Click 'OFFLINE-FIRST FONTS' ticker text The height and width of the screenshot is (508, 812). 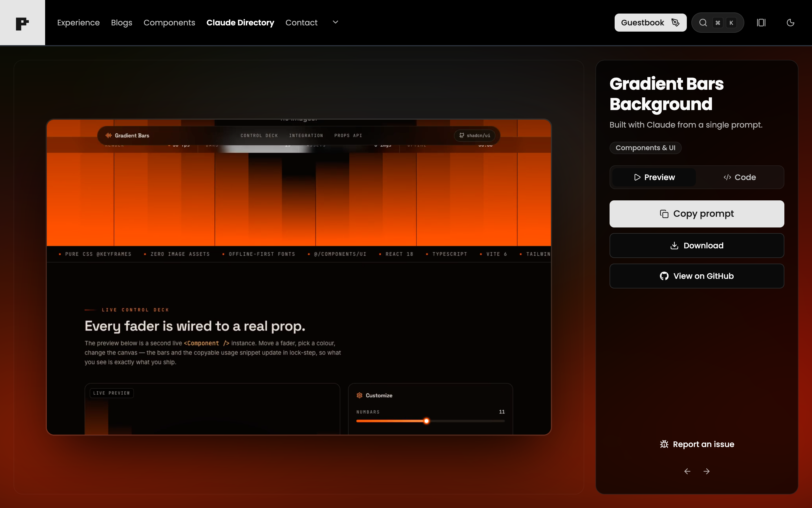262,254
